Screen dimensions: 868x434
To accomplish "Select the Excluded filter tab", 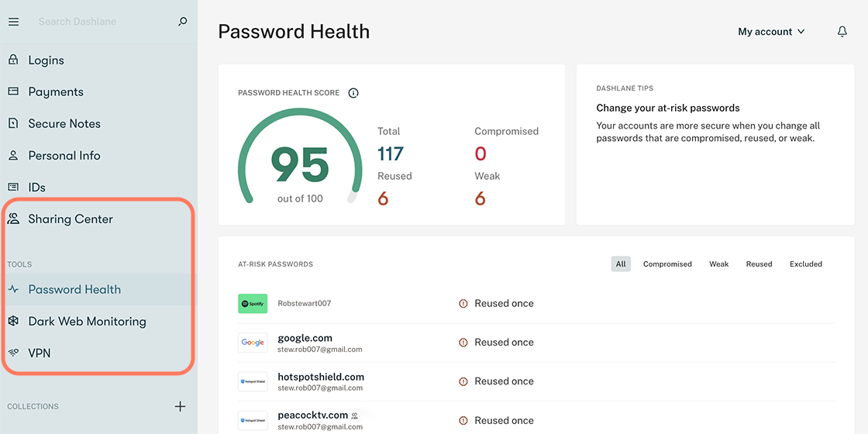I will tap(805, 264).
